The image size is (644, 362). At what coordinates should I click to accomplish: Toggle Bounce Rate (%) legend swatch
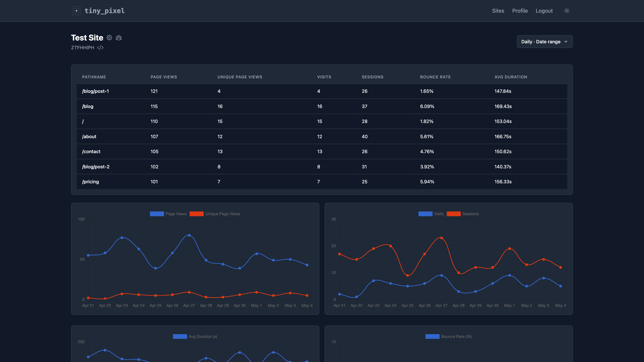click(432, 336)
